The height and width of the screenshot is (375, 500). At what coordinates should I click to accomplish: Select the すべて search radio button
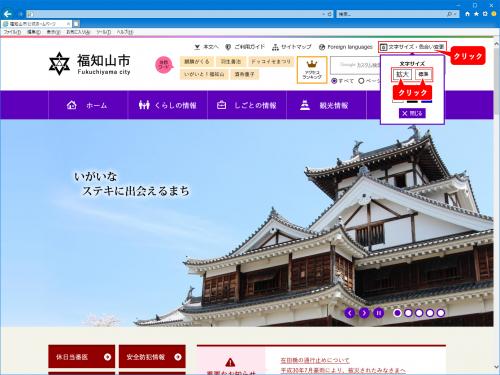point(334,81)
